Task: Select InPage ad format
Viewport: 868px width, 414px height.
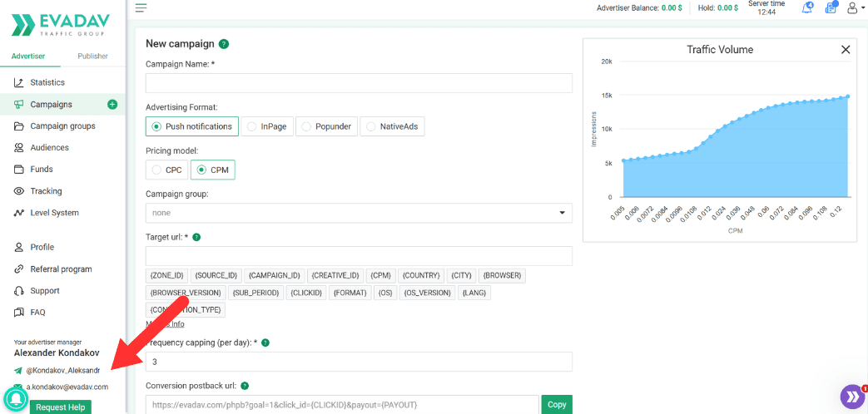Action: pos(267,126)
